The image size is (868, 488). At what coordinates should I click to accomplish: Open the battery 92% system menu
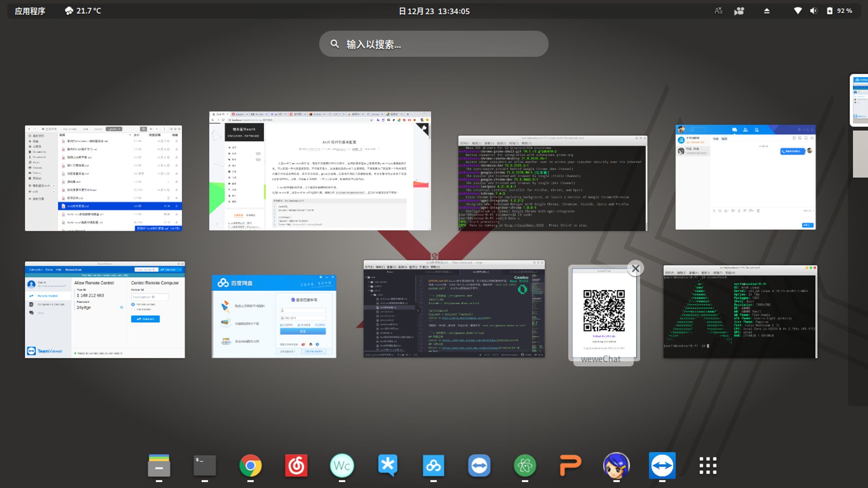(x=839, y=11)
